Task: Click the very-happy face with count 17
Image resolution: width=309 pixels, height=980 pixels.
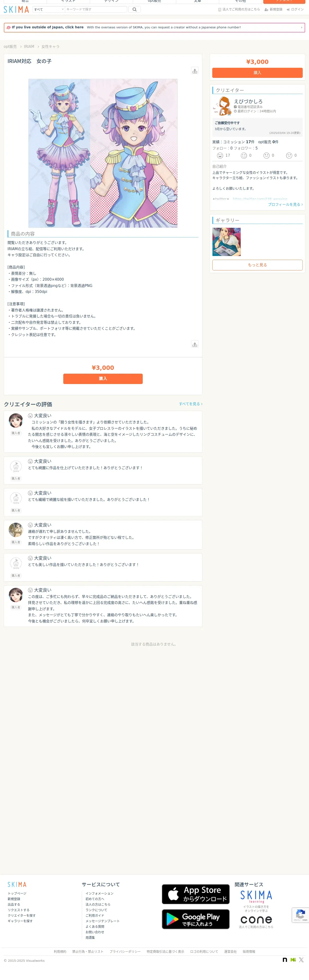Action: tap(220, 155)
